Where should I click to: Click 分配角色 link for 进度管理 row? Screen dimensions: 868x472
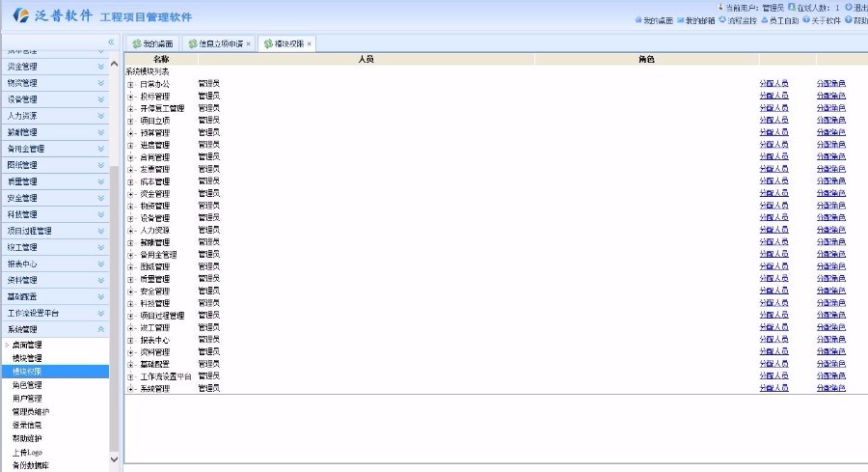click(x=831, y=145)
